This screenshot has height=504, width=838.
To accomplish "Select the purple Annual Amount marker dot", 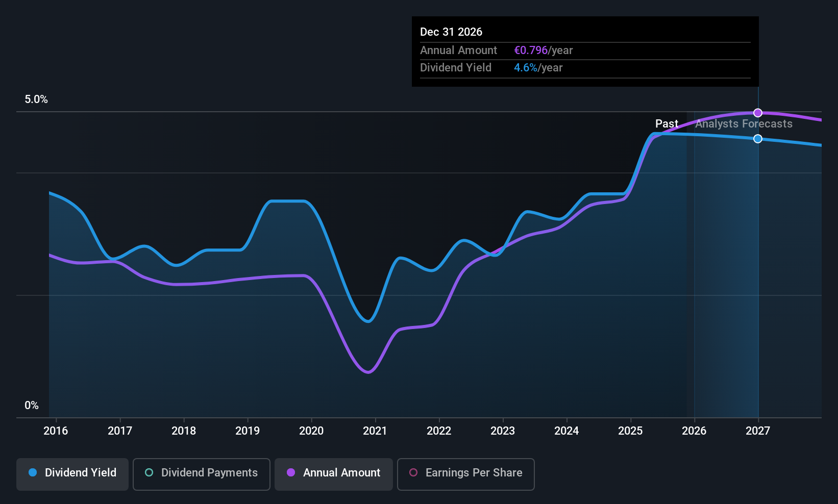I will pyautogui.click(x=757, y=113).
